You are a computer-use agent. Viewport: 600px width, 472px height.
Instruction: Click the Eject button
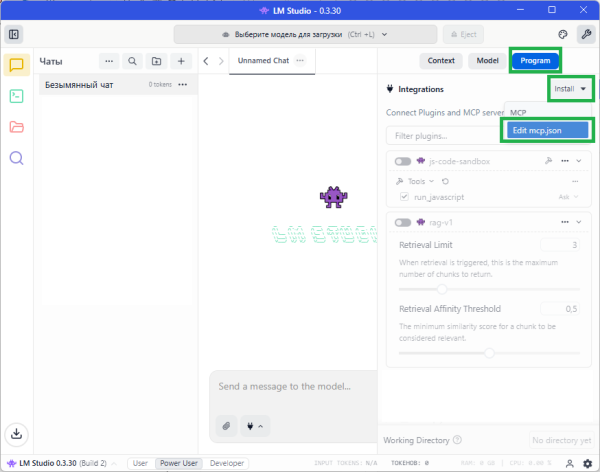pos(463,34)
